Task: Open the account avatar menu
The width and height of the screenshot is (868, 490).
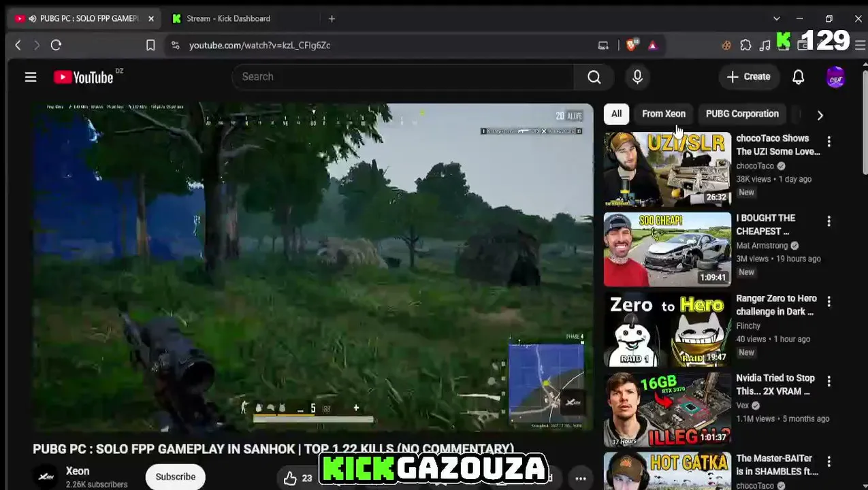Action: (x=836, y=77)
